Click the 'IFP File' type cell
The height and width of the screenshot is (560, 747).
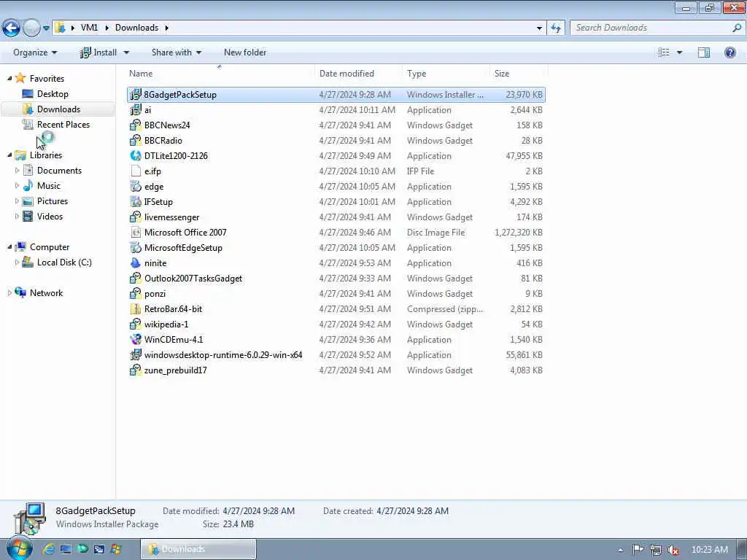click(x=420, y=171)
